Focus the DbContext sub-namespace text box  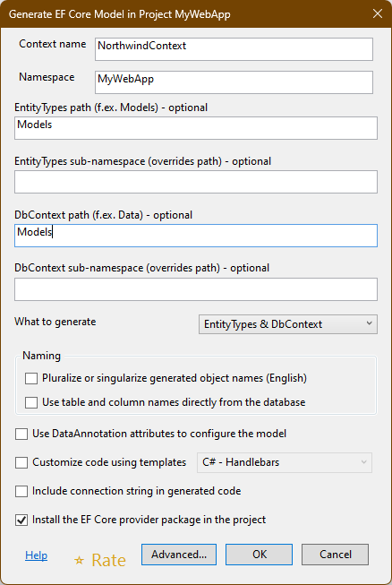coord(196,289)
